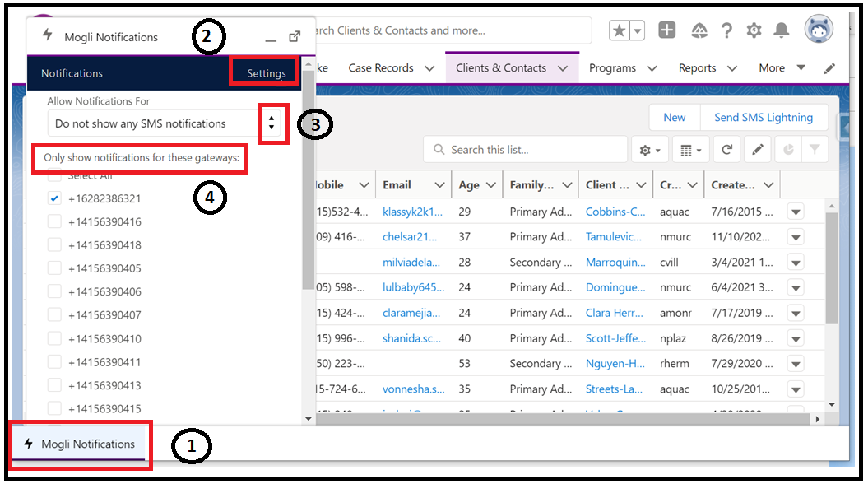The height and width of the screenshot is (484, 868).
Task: Check gateway +14156390405
Action: coord(54,268)
